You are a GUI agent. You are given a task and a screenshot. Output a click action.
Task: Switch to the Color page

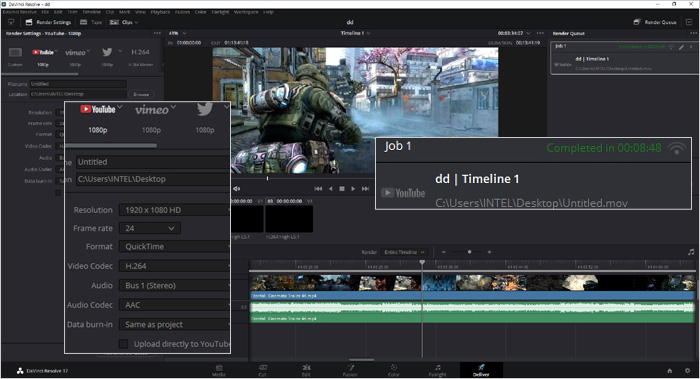pos(394,371)
